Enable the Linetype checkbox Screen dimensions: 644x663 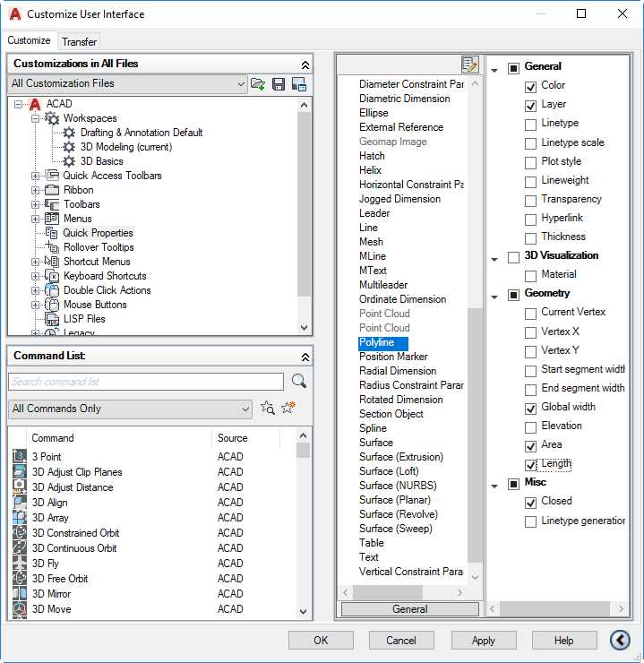530,125
